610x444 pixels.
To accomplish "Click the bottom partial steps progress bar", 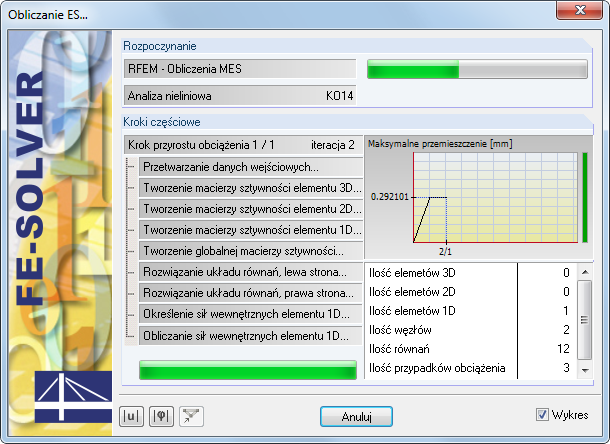I will [x=248, y=370].
